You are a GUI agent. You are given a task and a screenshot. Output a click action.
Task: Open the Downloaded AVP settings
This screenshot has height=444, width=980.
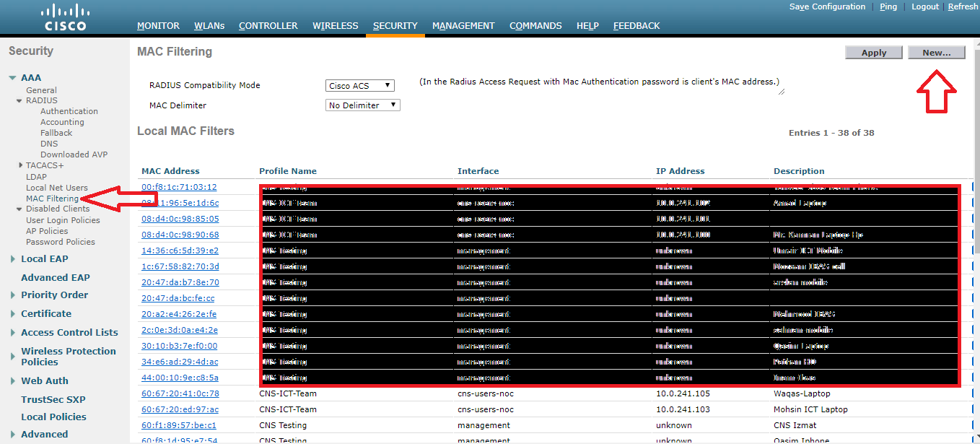(x=76, y=154)
